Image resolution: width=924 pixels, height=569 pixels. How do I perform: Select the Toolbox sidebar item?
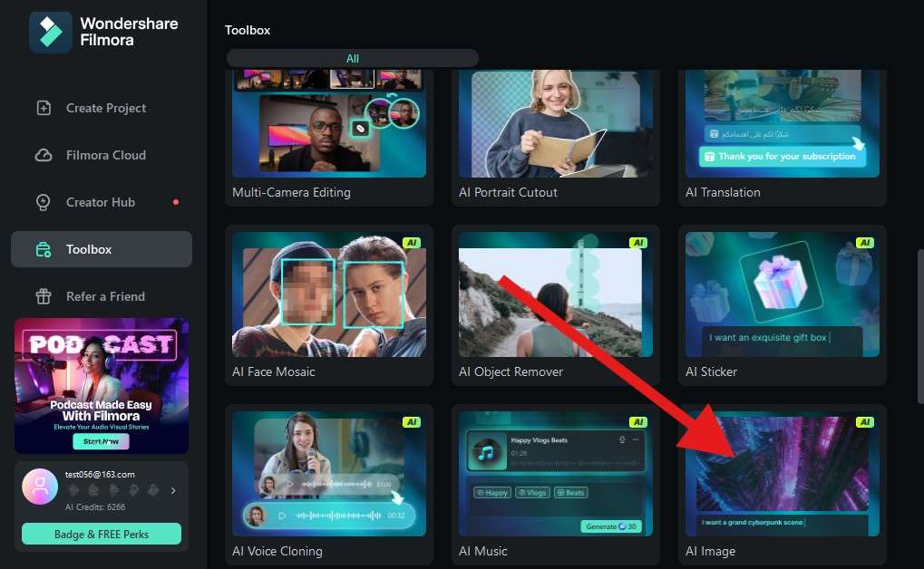coord(102,249)
